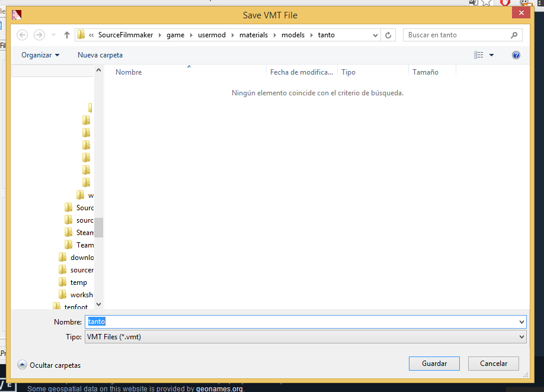Image resolution: width=544 pixels, height=392 pixels.
Task: Select the 'downlo' folder in the tree
Action: coord(76,258)
